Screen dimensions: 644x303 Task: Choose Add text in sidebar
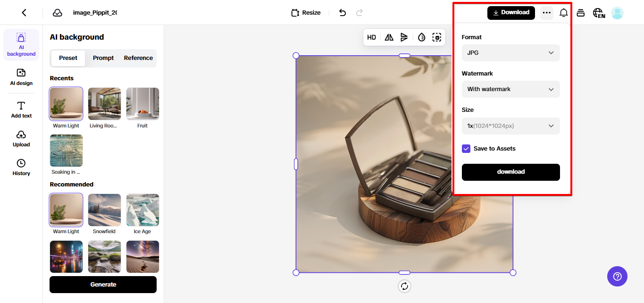coord(21,109)
